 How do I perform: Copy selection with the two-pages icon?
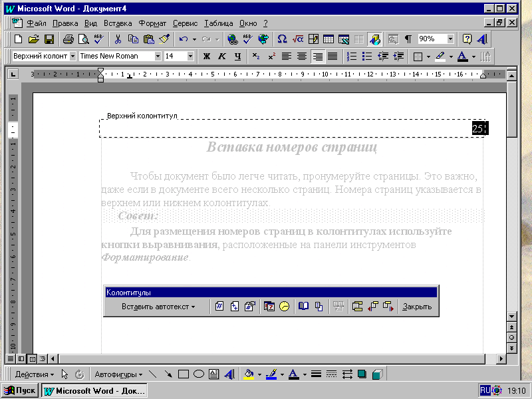[x=133, y=39]
